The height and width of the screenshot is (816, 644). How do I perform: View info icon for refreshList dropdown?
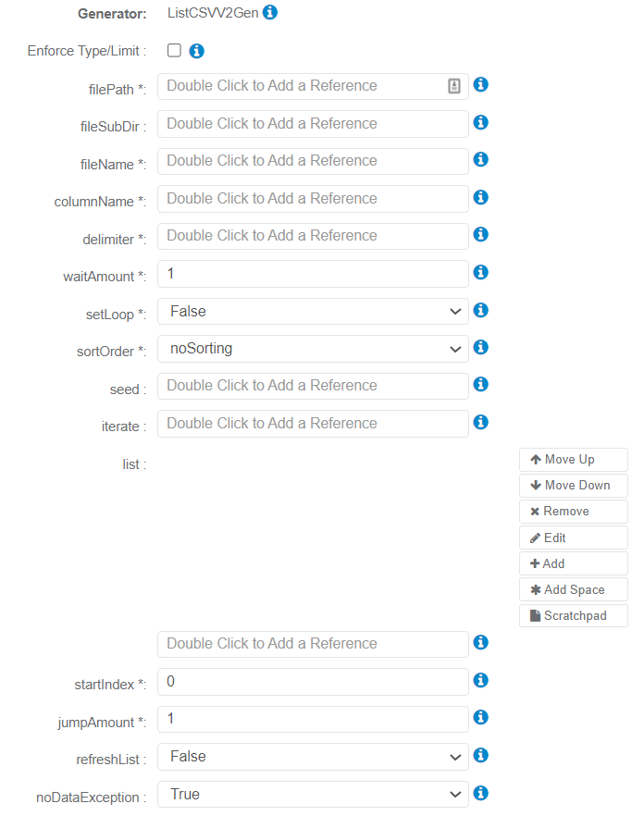(480, 755)
